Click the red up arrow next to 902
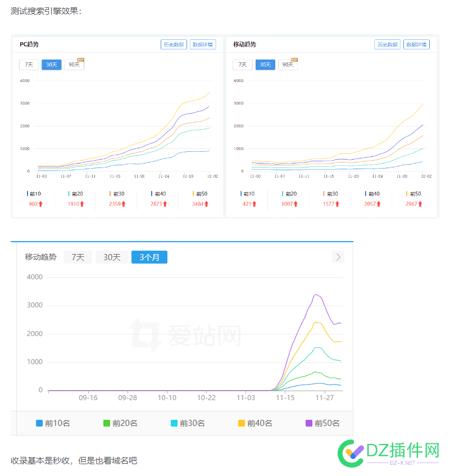Viewport: 450px width, 476px height. point(40,204)
